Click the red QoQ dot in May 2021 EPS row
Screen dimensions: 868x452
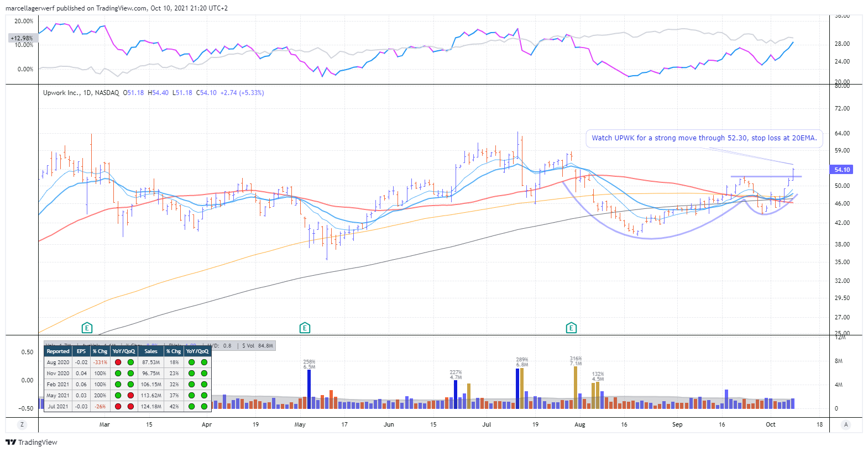130,396
